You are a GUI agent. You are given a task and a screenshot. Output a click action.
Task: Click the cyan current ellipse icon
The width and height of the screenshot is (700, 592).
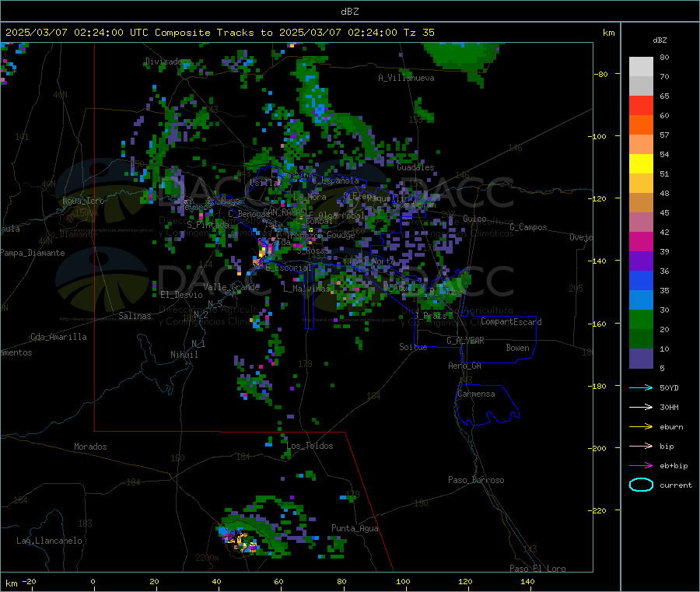click(641, 485)
